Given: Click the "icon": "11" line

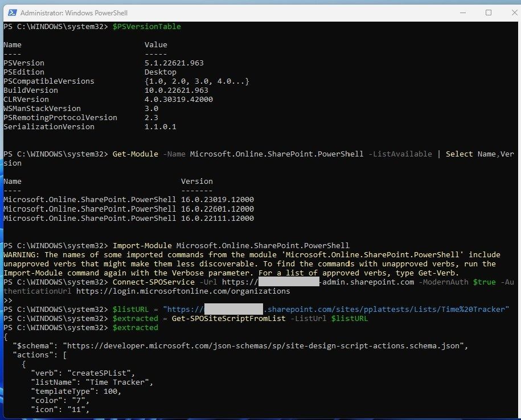Looking at the screenshot, I should pos(60,409).
